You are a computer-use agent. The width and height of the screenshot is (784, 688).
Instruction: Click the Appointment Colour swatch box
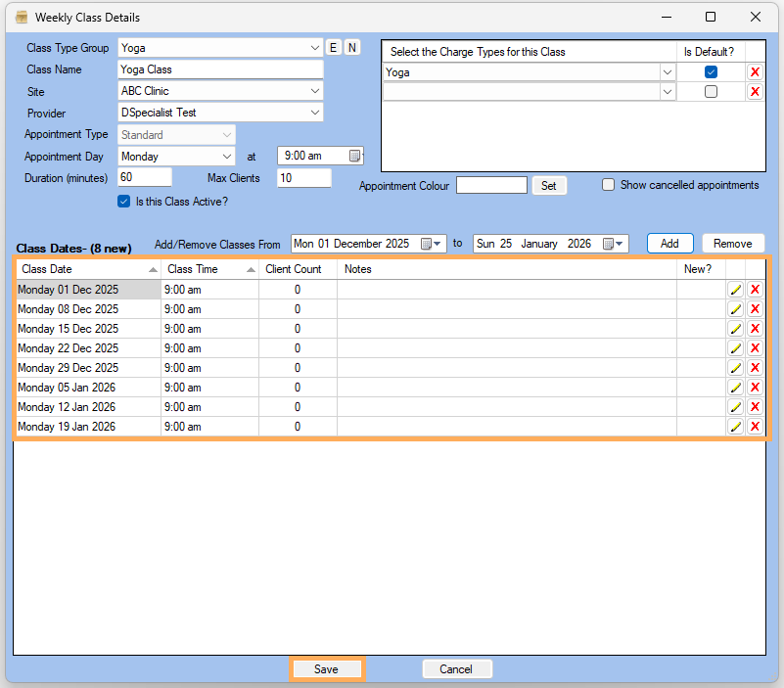(x=491, y=185)
